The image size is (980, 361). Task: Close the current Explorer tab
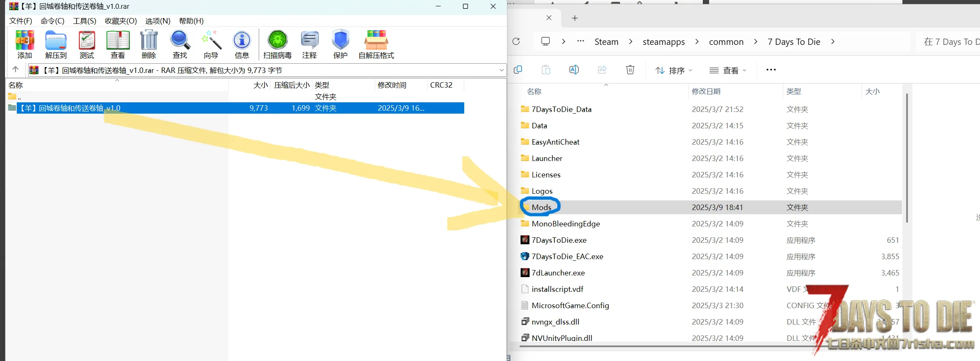(549, 18)
